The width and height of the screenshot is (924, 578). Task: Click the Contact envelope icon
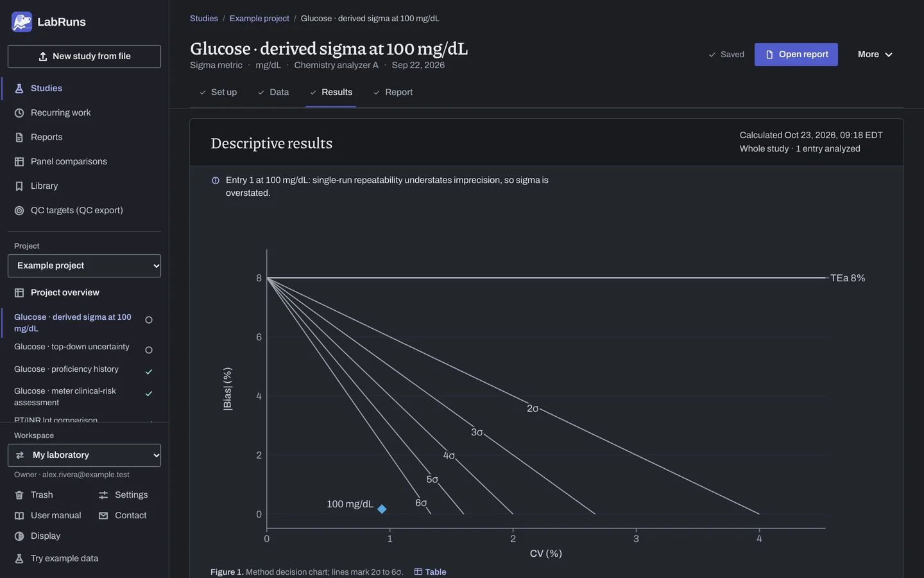[x=103, y=516]
